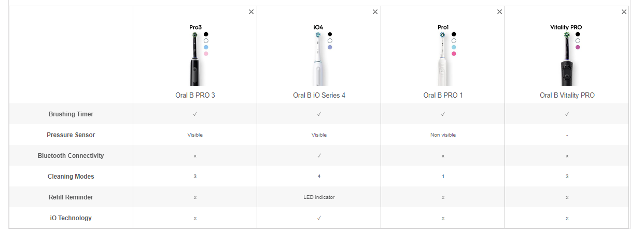Select magenta color for Vitality PRO
644x242 pixels.
pos(578,47)
